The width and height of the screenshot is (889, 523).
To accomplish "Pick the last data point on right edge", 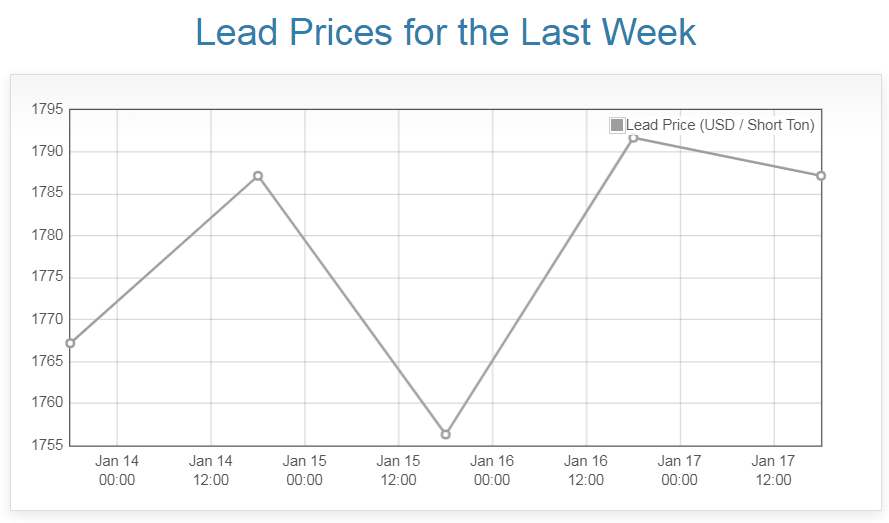I will [821, 176].
